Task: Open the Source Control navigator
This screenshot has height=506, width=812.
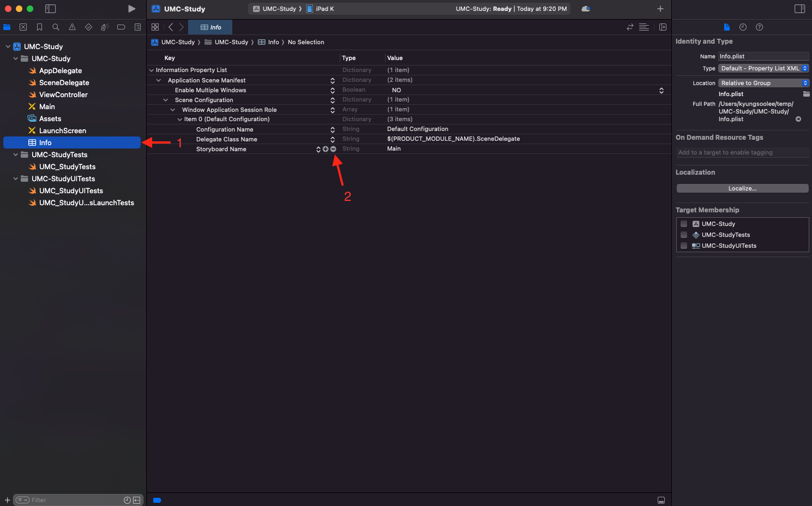Action: (x=23, y=27)
